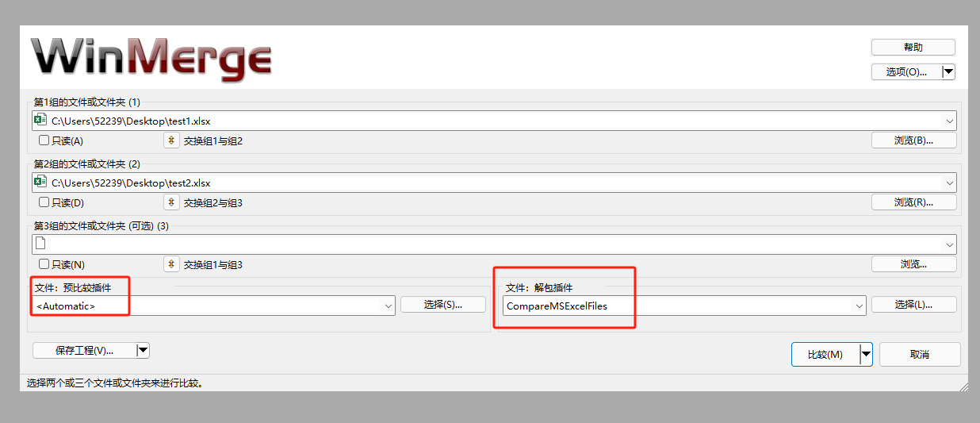Image resolution: width=980 pixels, height=423 pixels.
Task: Enable 只读(D) checkbox for group 2
Action: point(44,202)
